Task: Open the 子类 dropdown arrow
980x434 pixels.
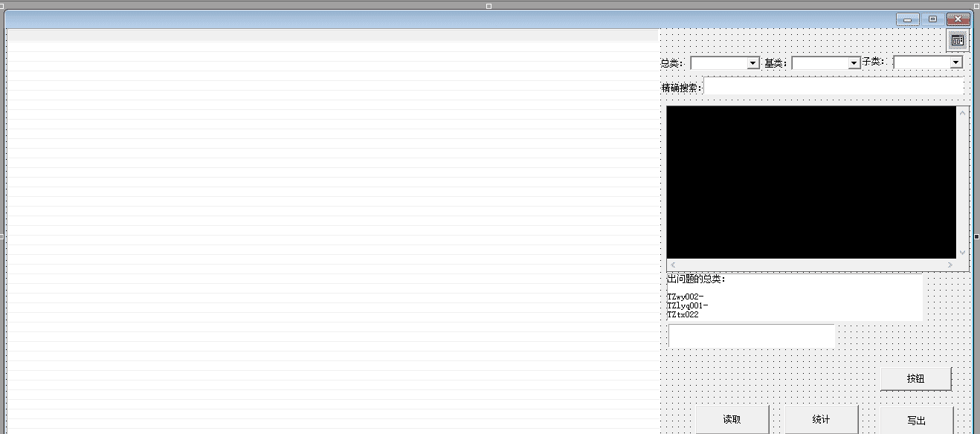Action: coord(956,62)
